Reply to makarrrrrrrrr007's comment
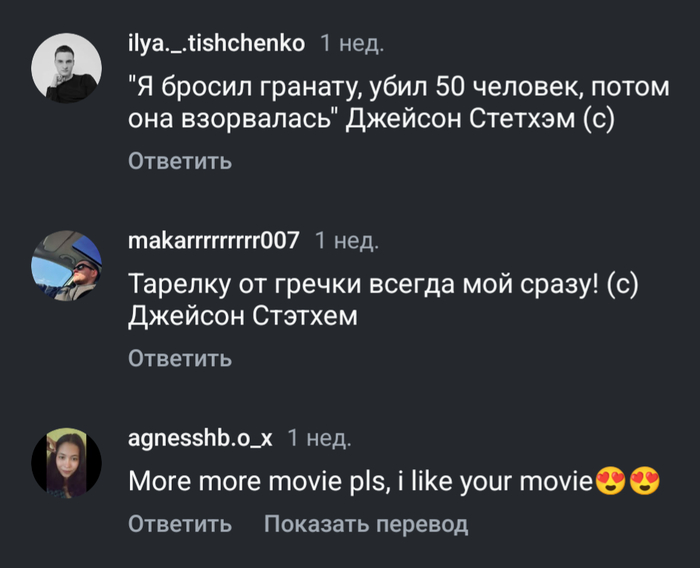 (x=180, y=358)
